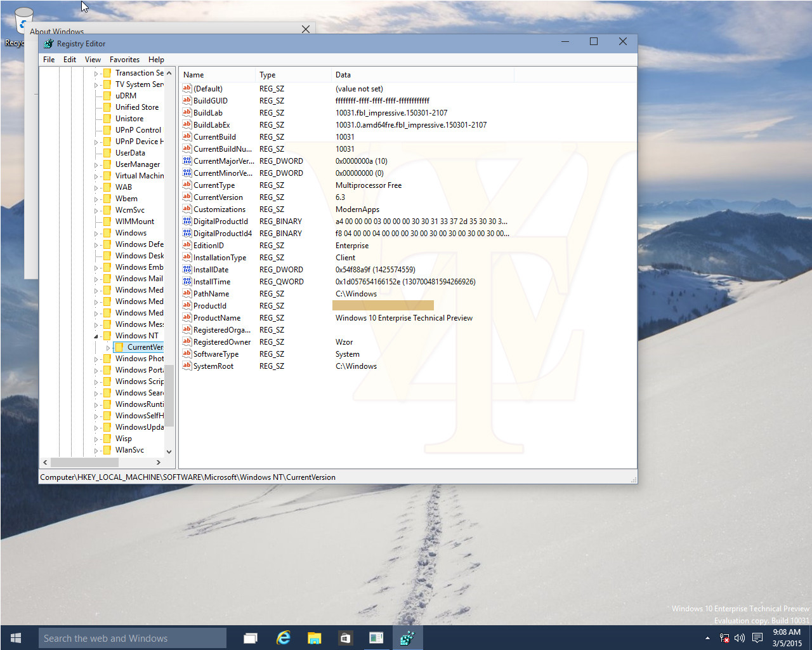Click the DigitalProductId binary value icon
This screenshot has height=650, width=812.
pos(187,221)
